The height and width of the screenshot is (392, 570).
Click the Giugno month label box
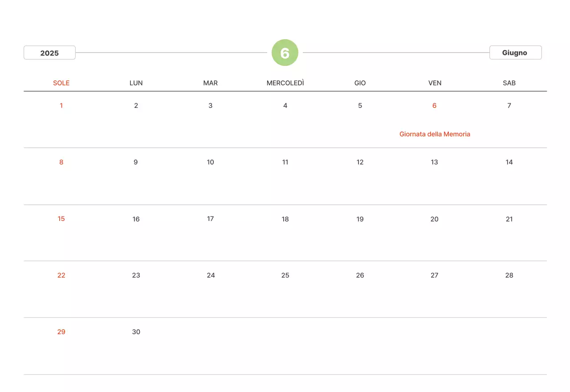point(515,53)
